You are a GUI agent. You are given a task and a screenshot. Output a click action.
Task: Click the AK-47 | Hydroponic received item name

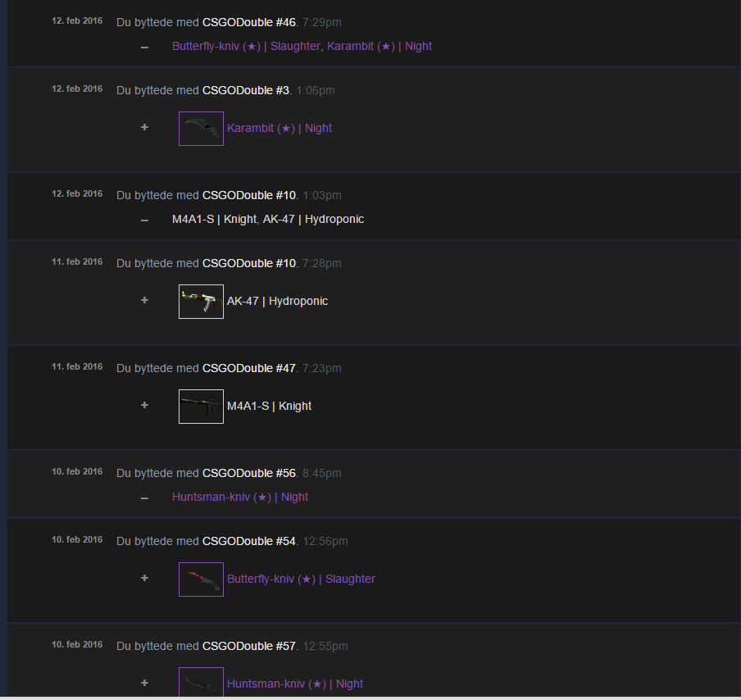pos(277,302)
